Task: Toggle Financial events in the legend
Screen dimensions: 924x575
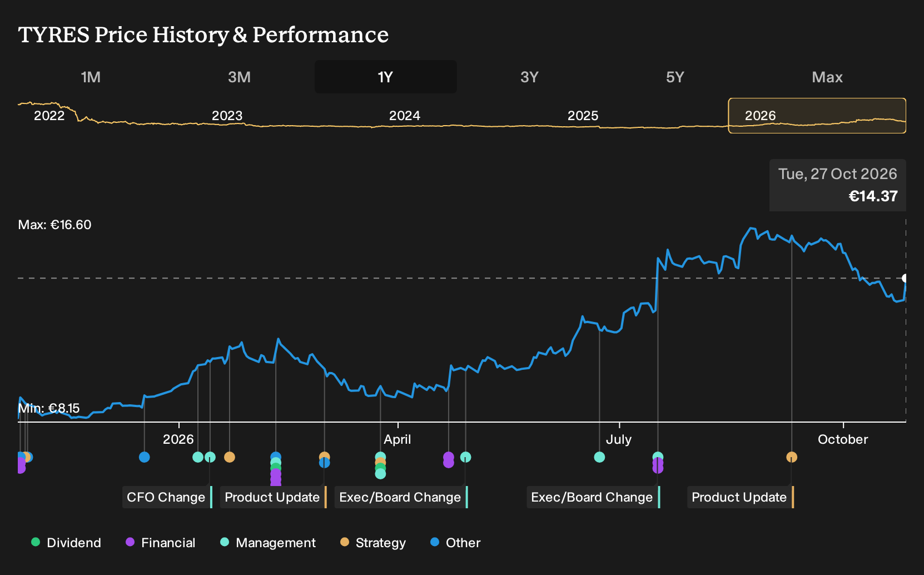Action: pyautogui.click(x=161, y=543)
